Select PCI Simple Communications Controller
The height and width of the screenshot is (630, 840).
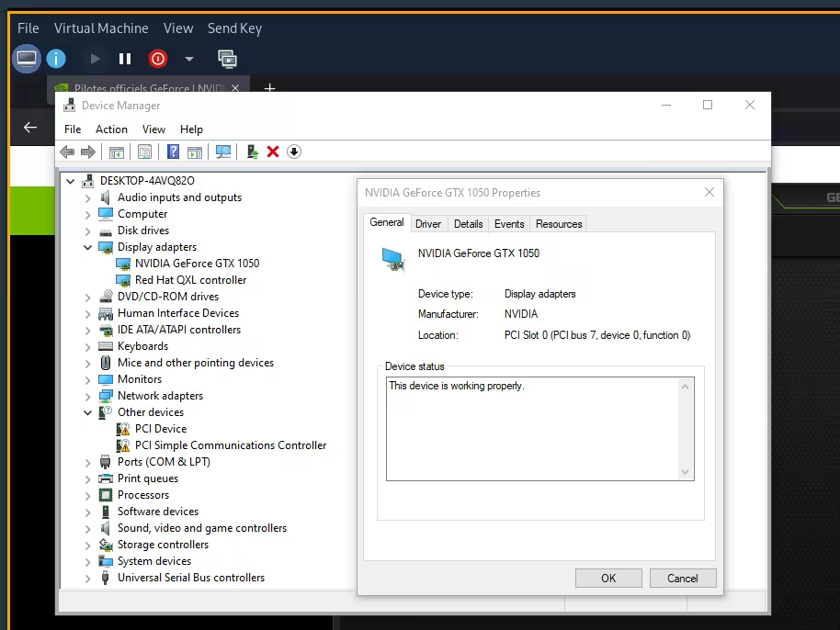pos(231,445)
